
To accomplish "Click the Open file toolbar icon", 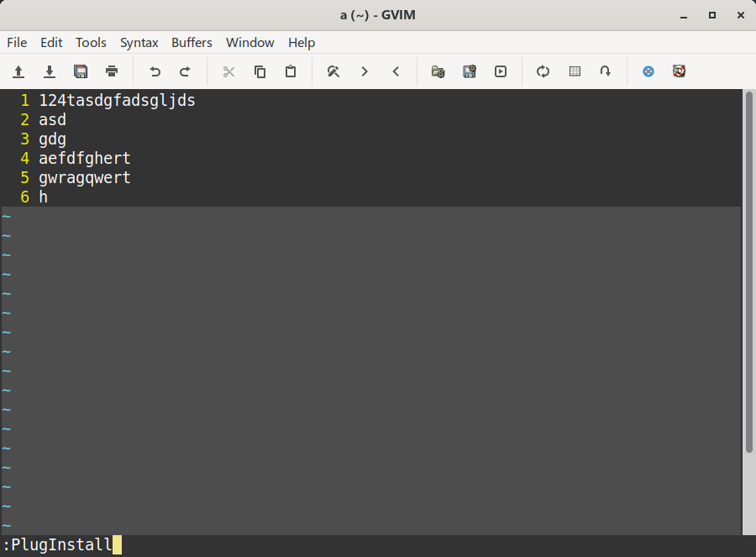I will 18,71.
